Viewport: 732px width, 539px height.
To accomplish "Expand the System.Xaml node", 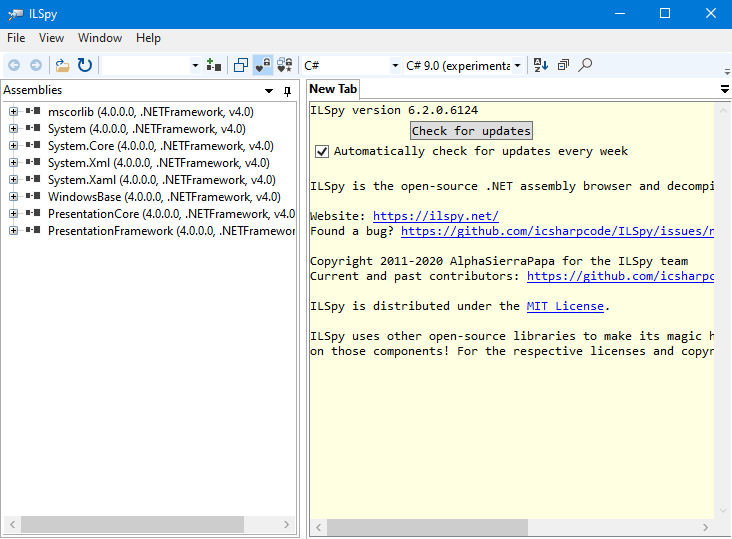I will point(14,180).
